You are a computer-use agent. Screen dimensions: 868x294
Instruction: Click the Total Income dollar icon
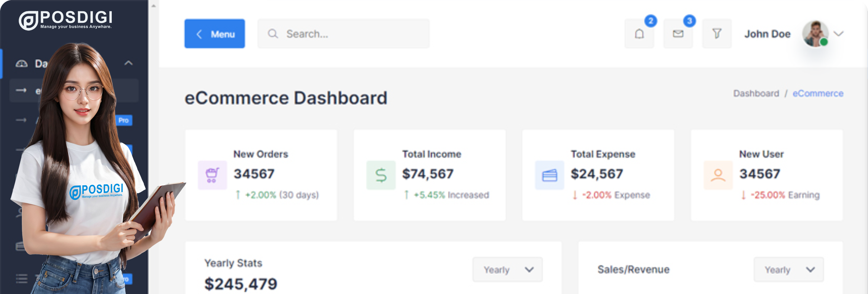(381, 175)
